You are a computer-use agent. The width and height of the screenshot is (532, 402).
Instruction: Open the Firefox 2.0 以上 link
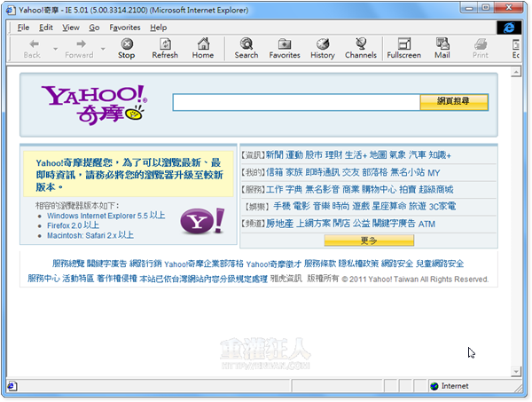73,225
